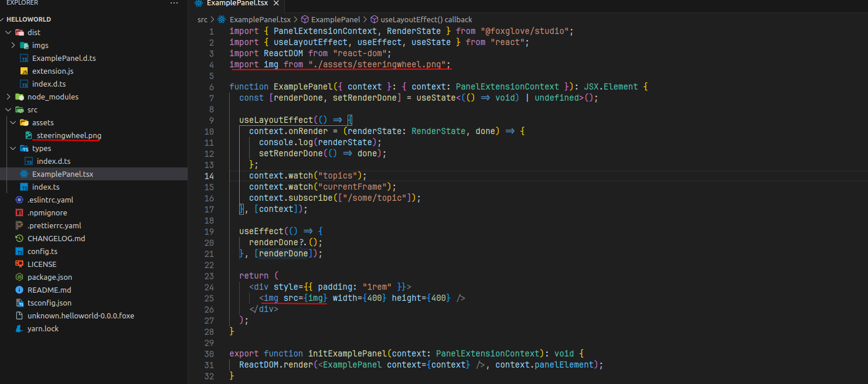Click the React icon beside ExamplePanel.tsx in src

click(x=25, y=174)
